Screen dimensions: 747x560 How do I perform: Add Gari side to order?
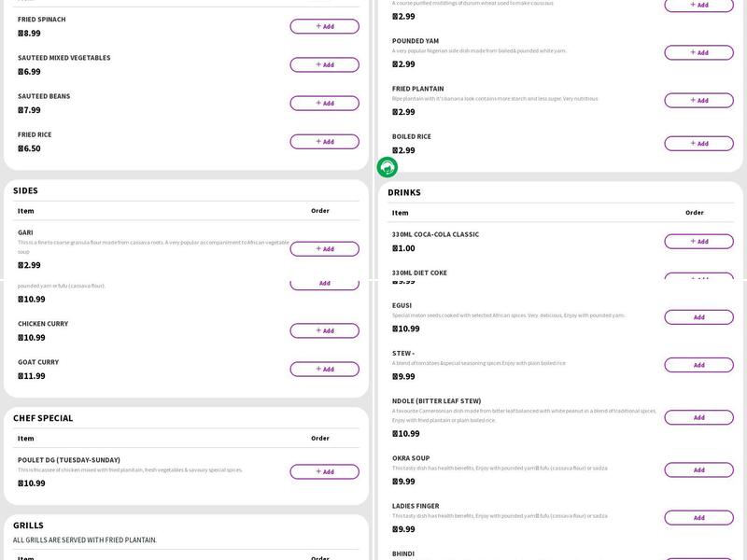pyautogui.click(x=324, y=249)
